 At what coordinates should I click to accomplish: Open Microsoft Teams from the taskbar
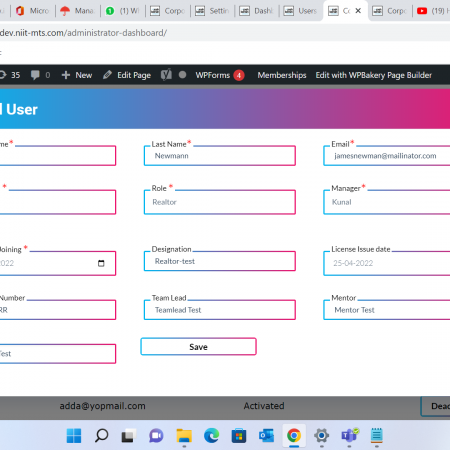coord(349,436)
